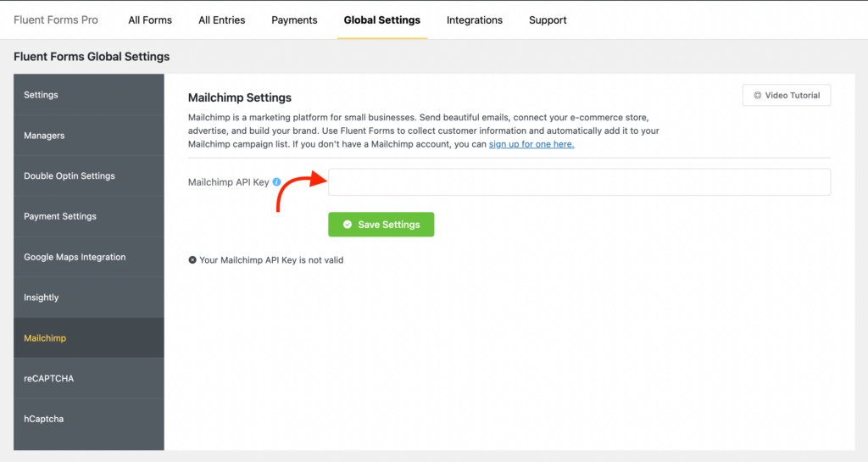The width and height of the screenshot is (868, 462).
Task: Select Google Maps Integration sidebar item
Action: click(88, 257)
